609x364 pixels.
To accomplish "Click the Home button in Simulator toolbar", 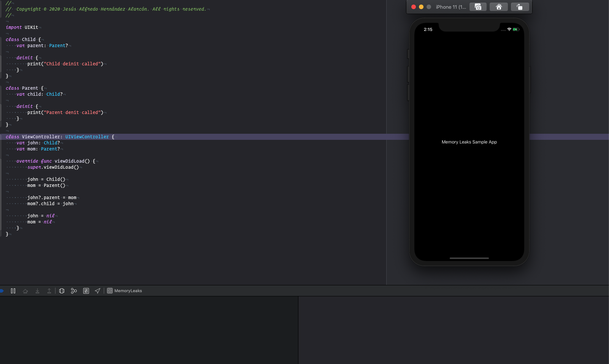I will click(x=499, y=7).
